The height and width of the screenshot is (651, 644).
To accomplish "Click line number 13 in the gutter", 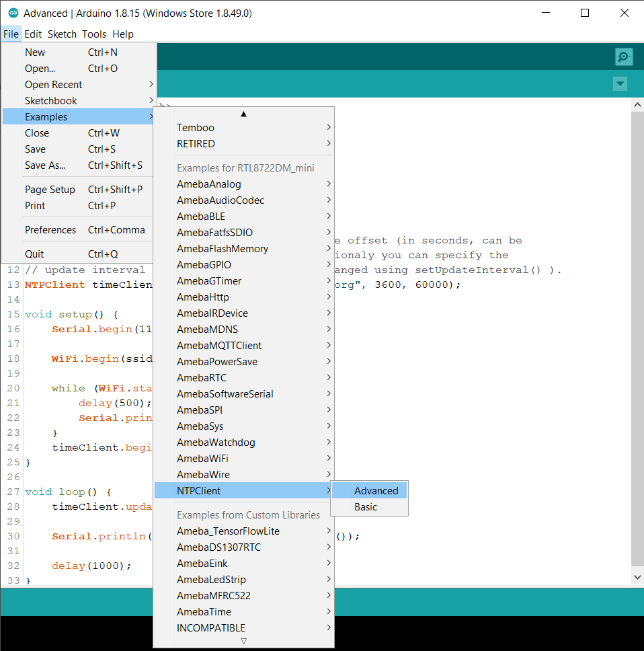I will coord(13,285).
